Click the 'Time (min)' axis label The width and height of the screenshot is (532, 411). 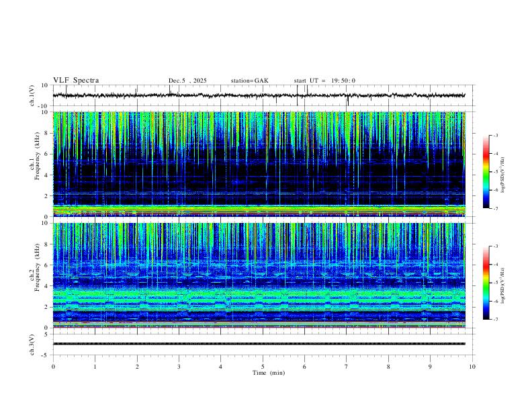click(269, 373)
